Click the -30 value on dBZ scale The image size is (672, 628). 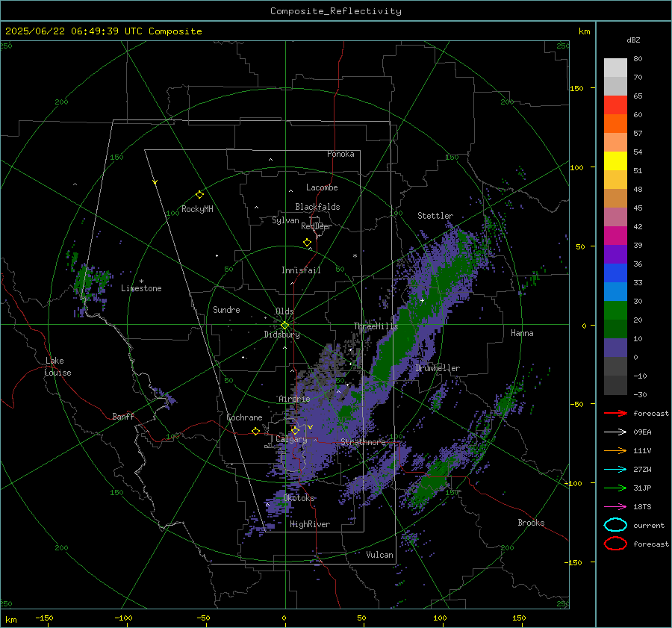(640, 394)
